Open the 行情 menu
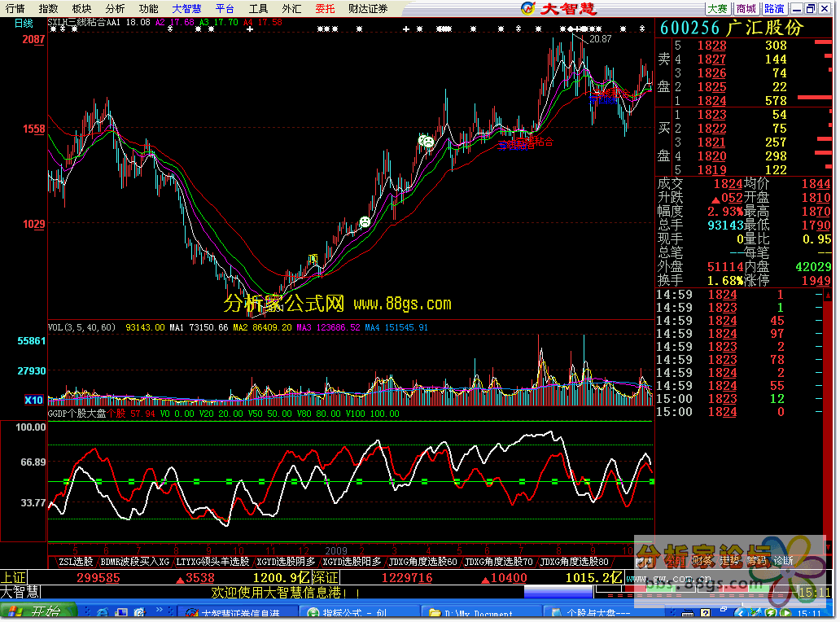The height and width of the screenshot is (622, 840). coord(15,9)
